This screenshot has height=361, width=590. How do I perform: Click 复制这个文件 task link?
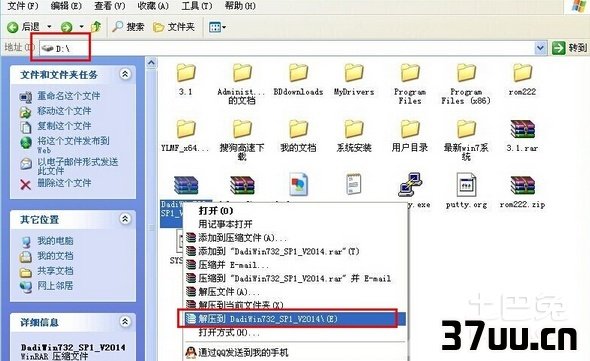coord(64,126)
